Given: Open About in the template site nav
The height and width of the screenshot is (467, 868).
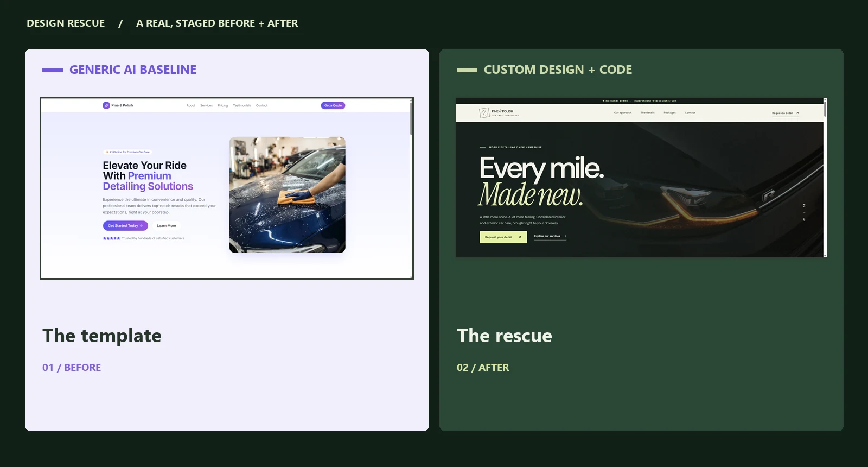Looking at the screenshot, I should 191,105.
